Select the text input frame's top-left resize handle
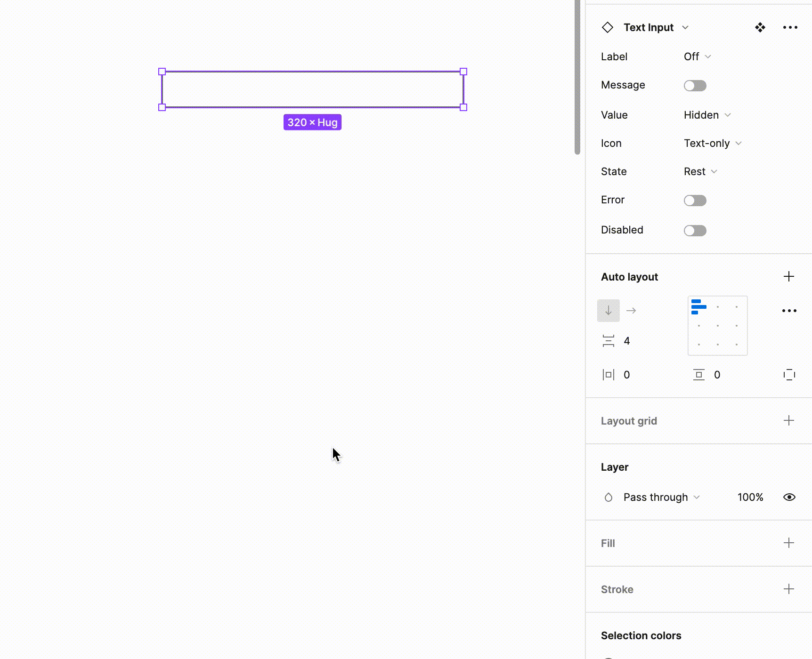812x659 pixels. [x=162, y=72]
